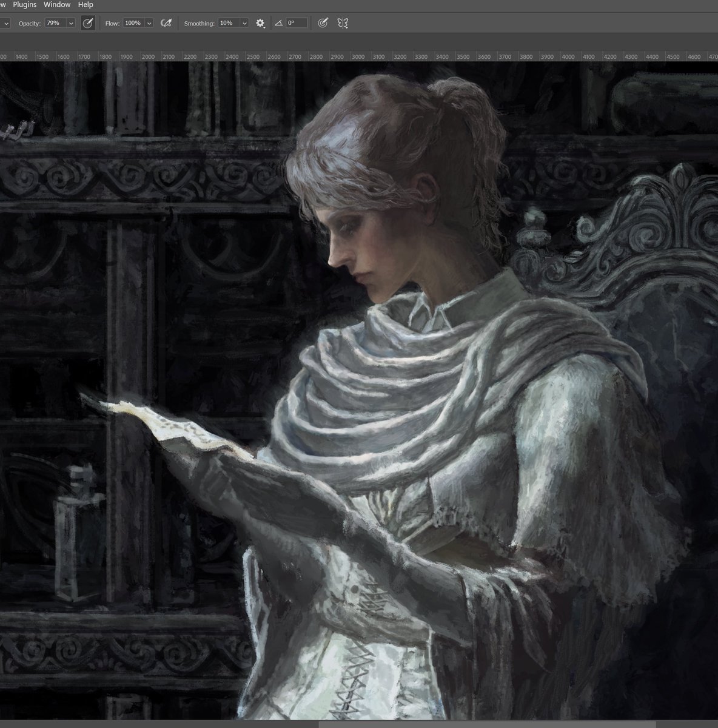Expand the Smoothing slider dropdown arrow
Screen dimensions: 718x728
click(x=244, y=23)
